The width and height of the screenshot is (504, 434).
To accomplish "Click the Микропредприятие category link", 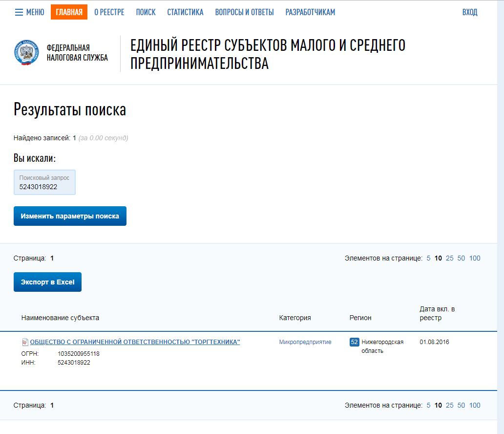I will 305,342.
